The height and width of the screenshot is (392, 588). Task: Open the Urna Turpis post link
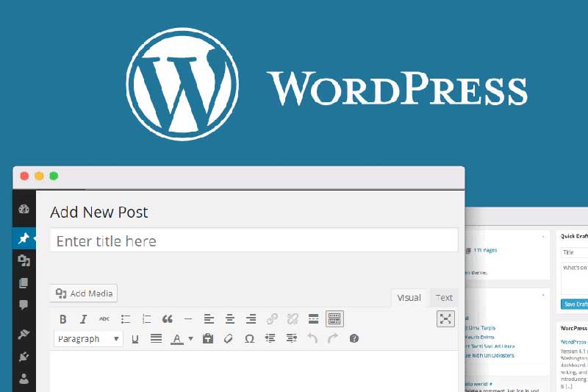[481, 328]
